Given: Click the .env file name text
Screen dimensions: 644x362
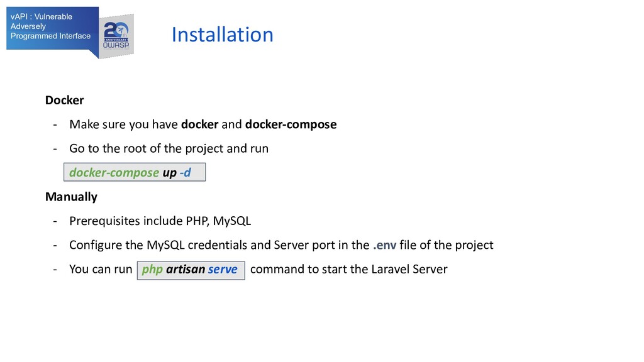Looking at the screenshot, I should tap(384, 245).
